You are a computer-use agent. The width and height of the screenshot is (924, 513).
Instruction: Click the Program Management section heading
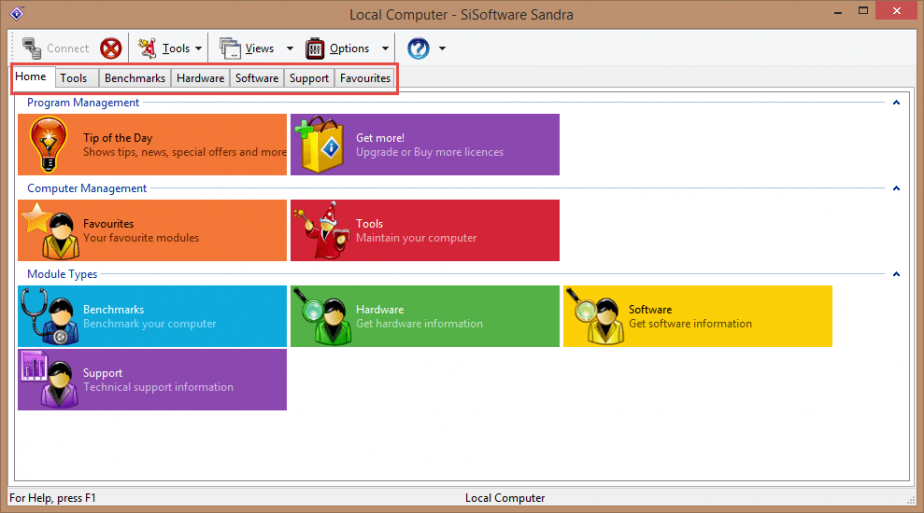coord(83,102)
